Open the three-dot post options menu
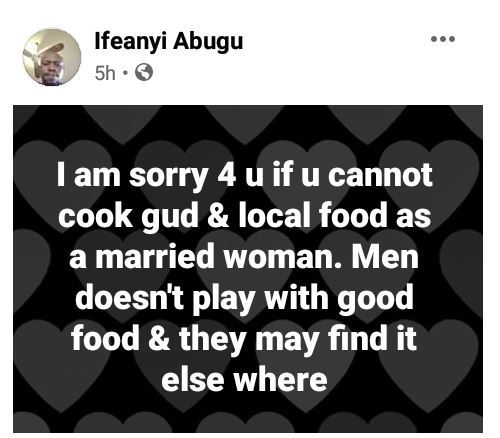The height and width of the screenshot is (438, 500). 443,39
